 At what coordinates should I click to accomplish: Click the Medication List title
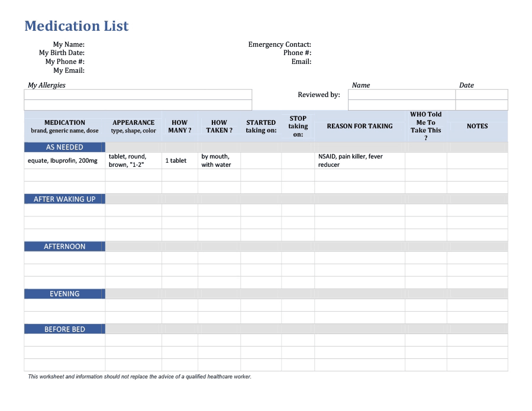pyautogui.click(x=76, y=26)
